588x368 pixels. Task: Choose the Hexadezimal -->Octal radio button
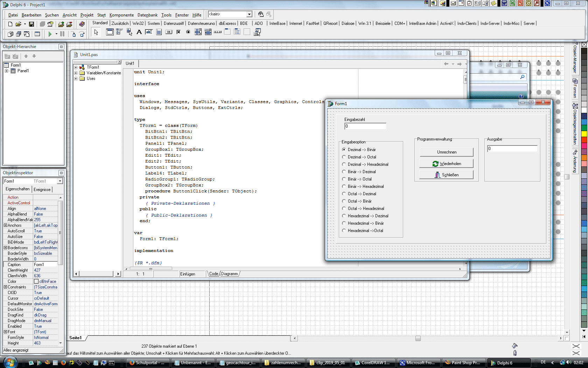pos(363,231)
